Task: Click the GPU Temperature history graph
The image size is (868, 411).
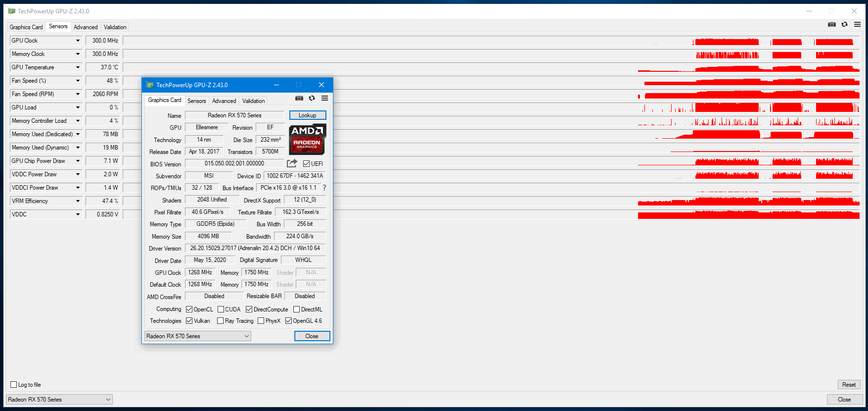Action: 492,67
